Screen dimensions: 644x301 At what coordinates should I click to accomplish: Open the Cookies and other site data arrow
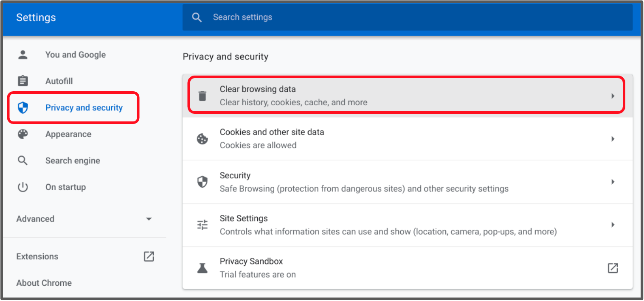click(613, 139)
